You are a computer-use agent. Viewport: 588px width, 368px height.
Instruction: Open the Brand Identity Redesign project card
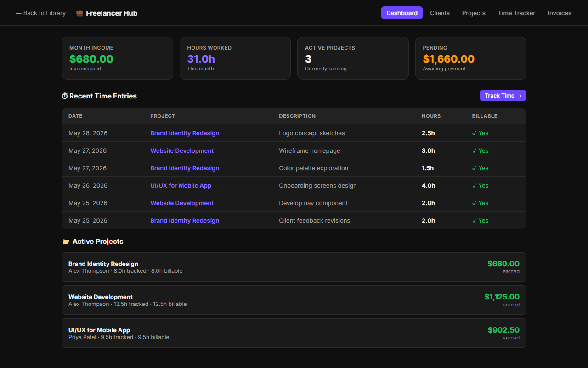(x=294, y=267)
